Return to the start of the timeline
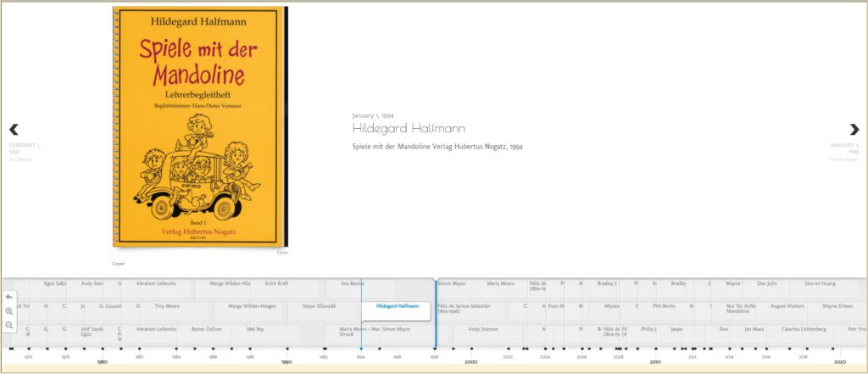The width and height of the screenshot is (868, 374). coord(8,297)
